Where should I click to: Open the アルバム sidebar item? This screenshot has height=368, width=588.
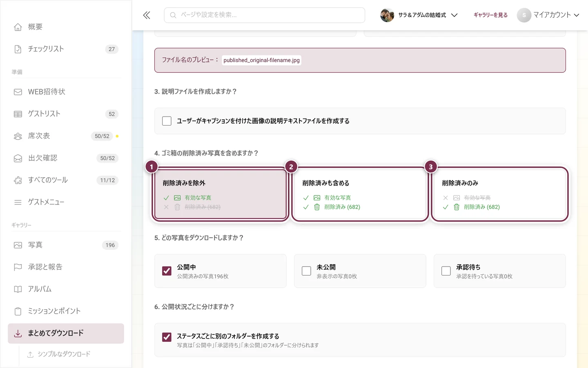point(66,289)
